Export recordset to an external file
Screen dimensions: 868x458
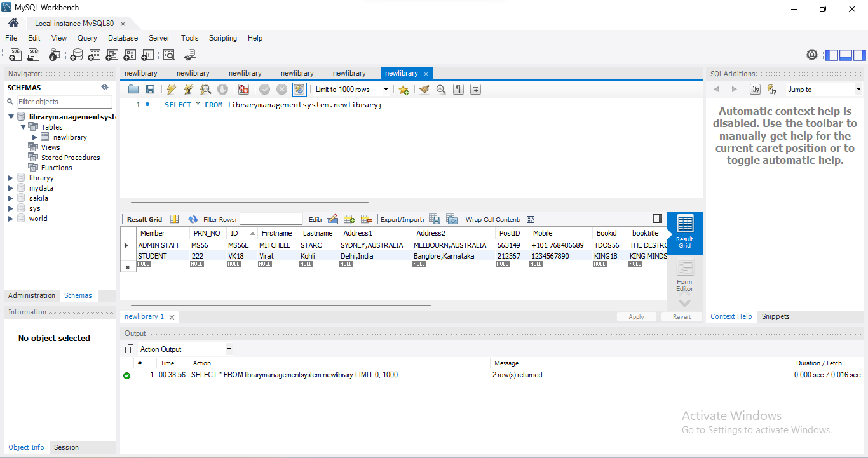click(x=435, y=219)
